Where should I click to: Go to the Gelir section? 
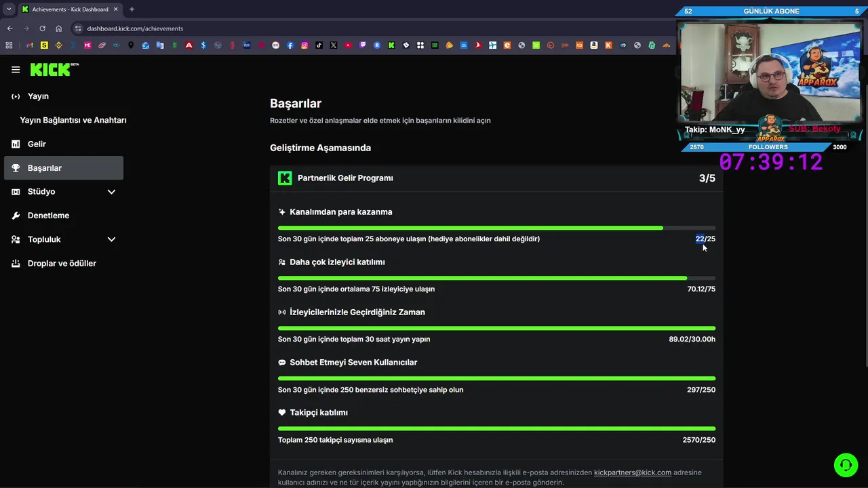pyautogui.click(x=37, y=144)
